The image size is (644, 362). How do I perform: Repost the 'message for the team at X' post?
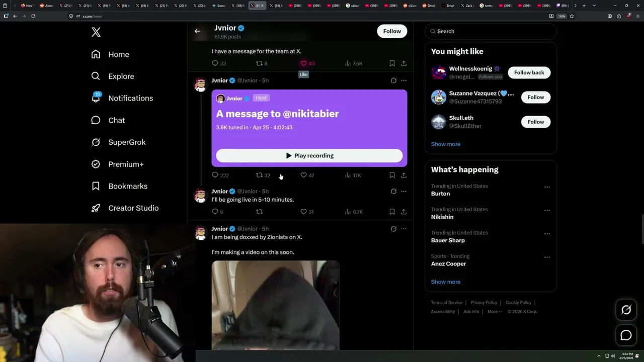point(259,63)
